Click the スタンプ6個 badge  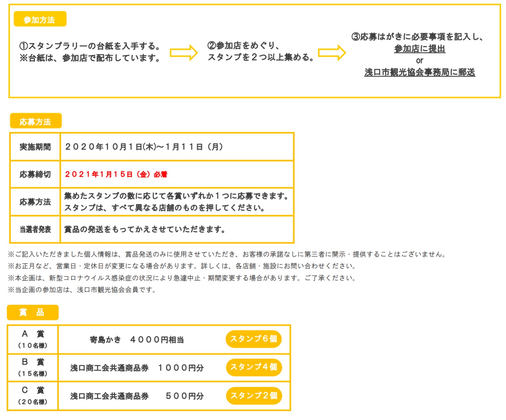pos(254,339)
